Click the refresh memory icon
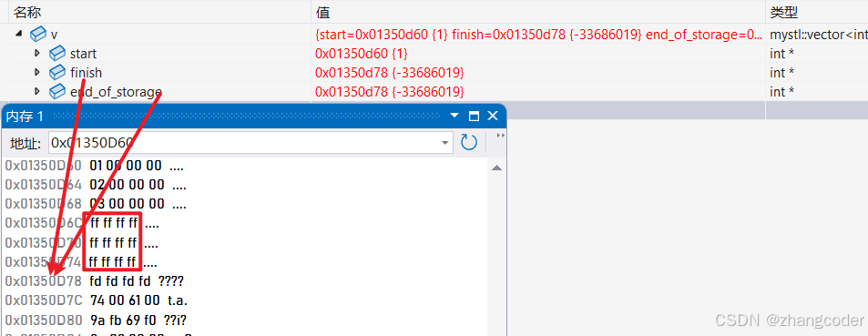Screen dimensions: 868x336 coord(469,143)
